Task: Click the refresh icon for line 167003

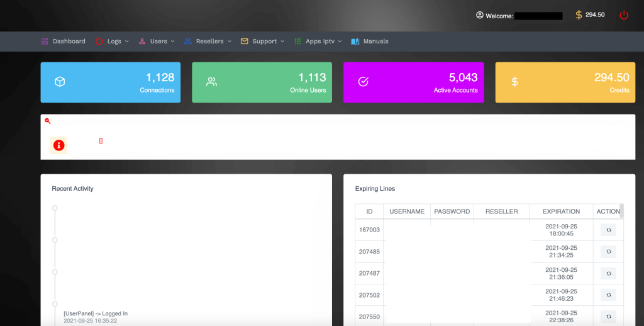Action: pyautogui.click(x=608, y=230)
